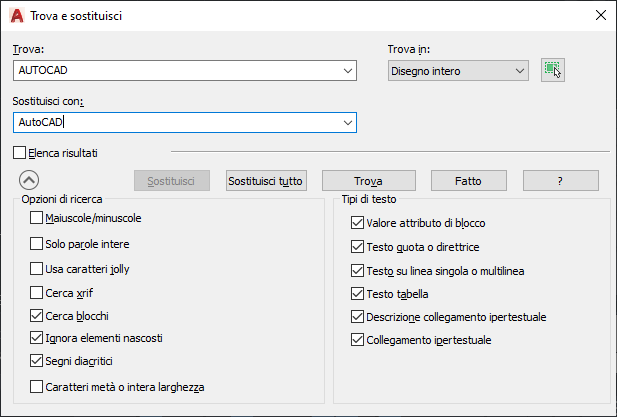Click inside the Sostituisci con text field
Image resolution: width=617 pixels, height=417 pixels.
click(x=180, y=122)
